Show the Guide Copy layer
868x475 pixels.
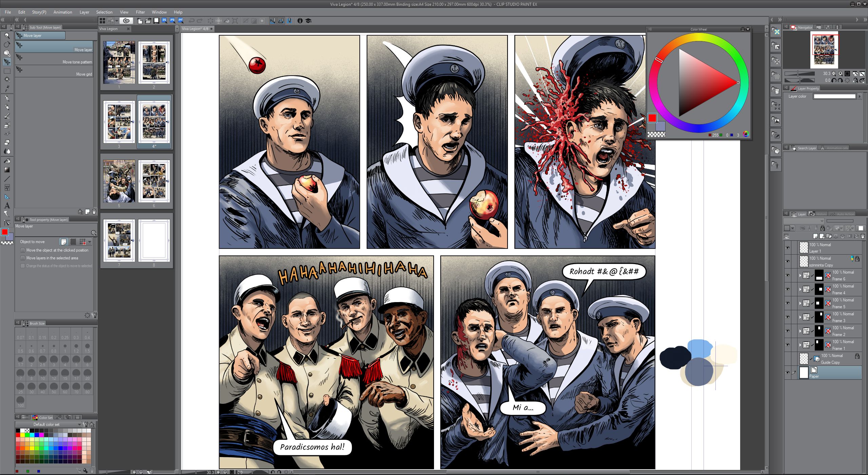[x=787, y=359]
